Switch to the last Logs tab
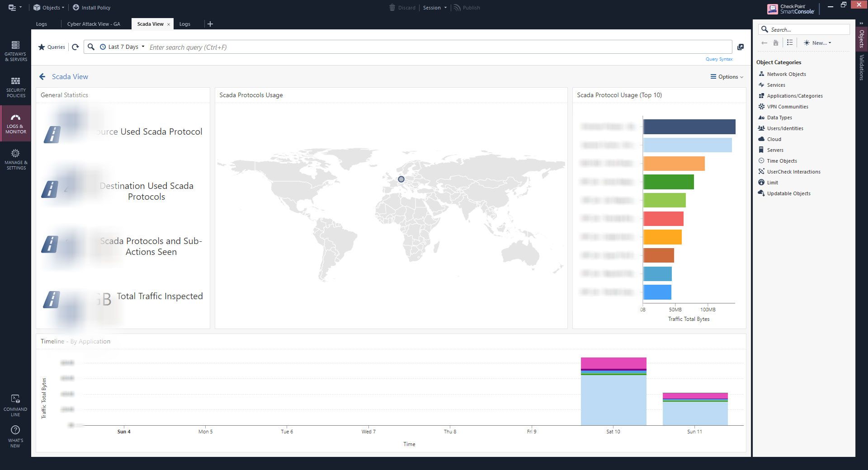The width and height of the screenshot is (868, 470). tap(184, 24)
